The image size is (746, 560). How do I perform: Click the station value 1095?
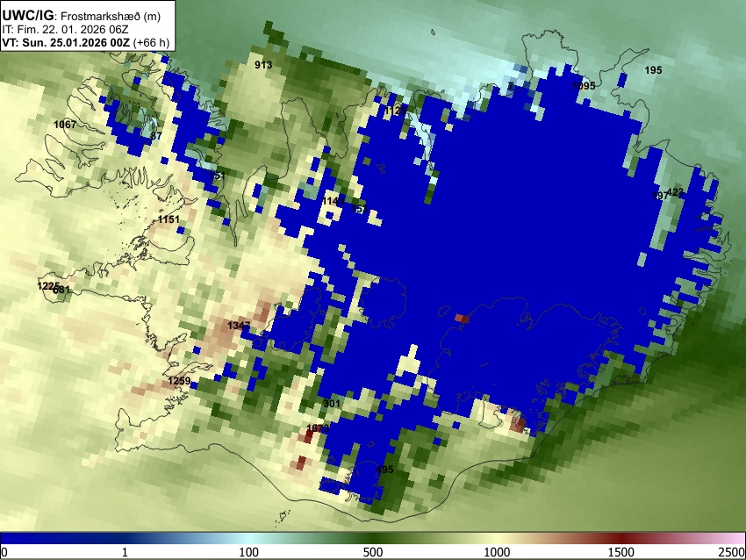point(584,86)
